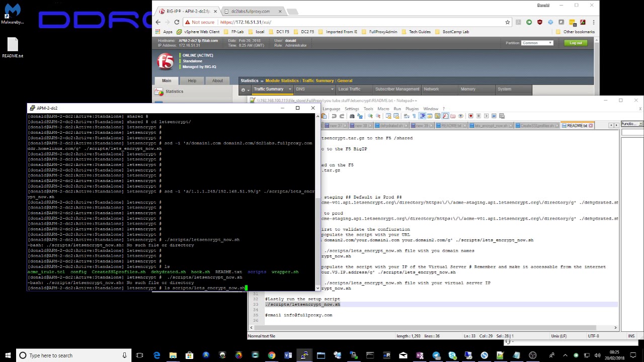Reload the BIG-IP page in Chrome
Image resolution: width=644 pixels, height=362 pixels.
click(x=177, y=22)
